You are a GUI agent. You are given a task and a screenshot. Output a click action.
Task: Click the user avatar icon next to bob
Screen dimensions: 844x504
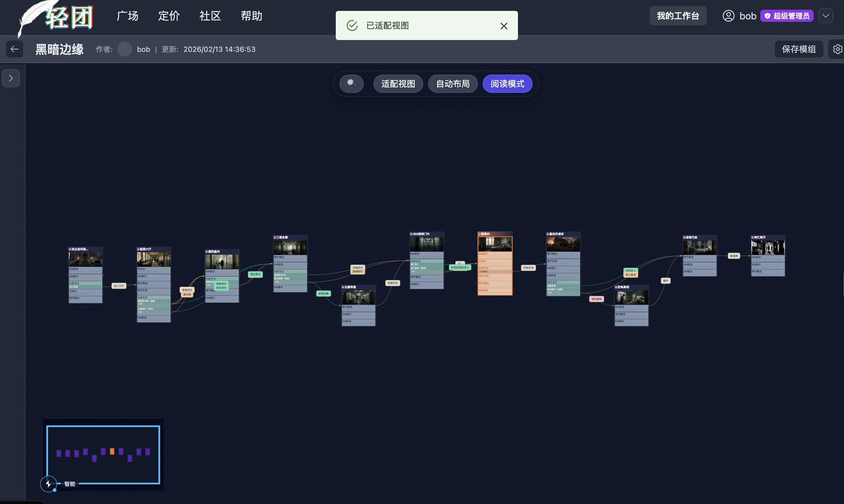[x=728, y=16]
